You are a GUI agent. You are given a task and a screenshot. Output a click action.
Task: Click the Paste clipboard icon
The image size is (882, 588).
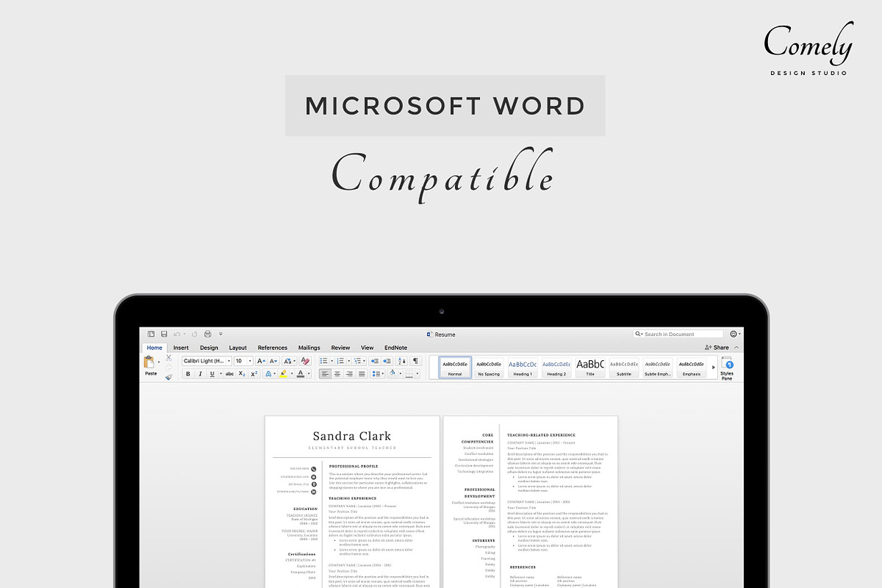[x=149, y=362]
